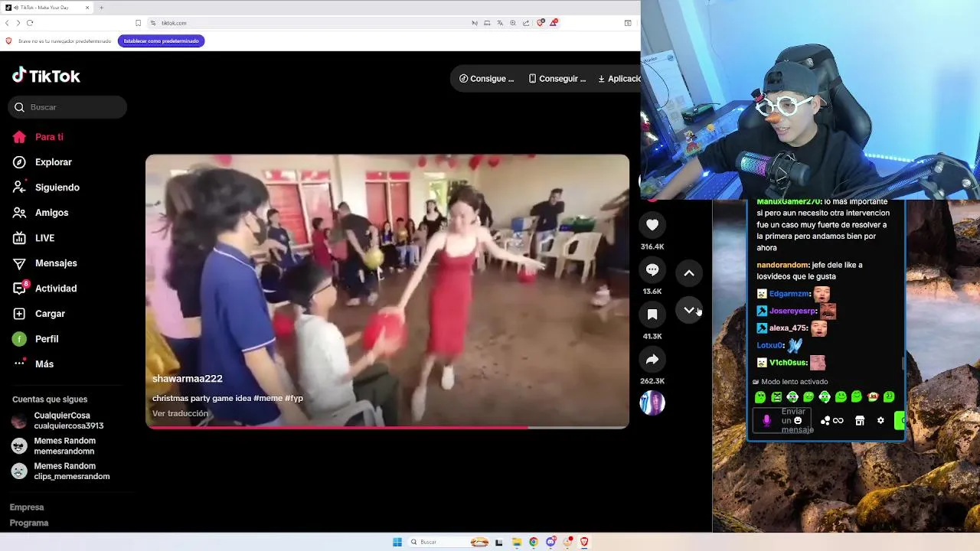Open comments via the speech bubble icon
Screen dimensions: 980x551
coord(652,269)
